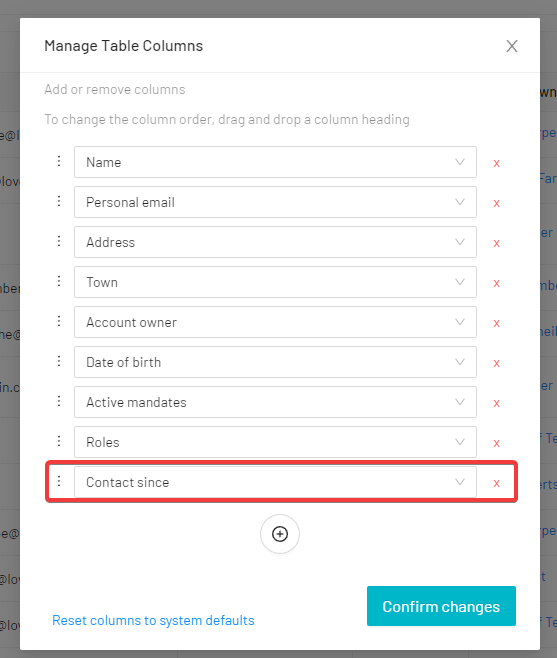Screen dimensions: 557x658
Task: Open the Contact since dropdown
Action: point(275,482)
